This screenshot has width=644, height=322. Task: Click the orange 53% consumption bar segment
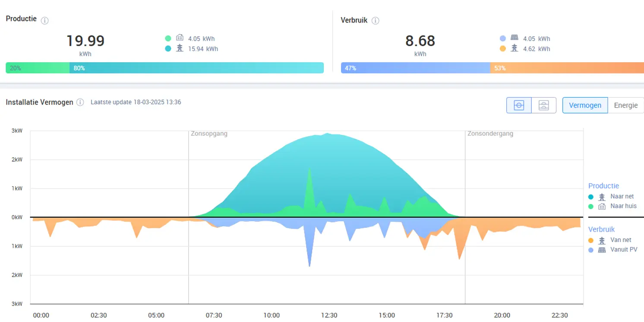pyautogui.click(x=566, y=68)
